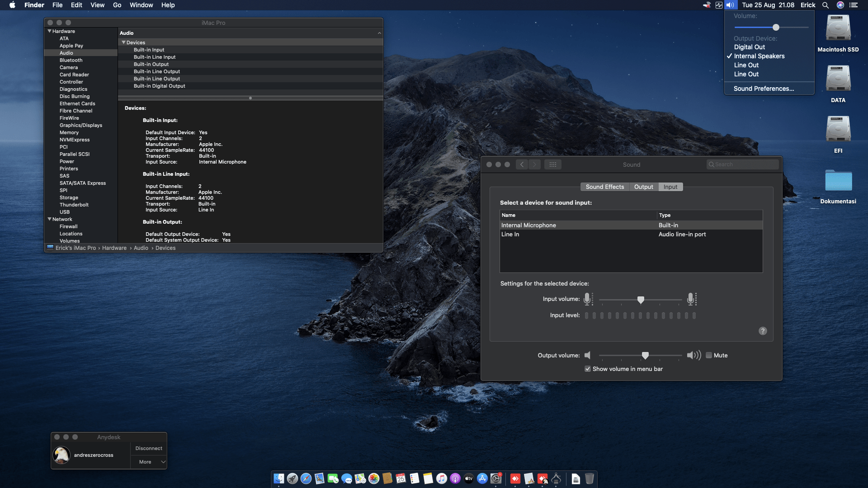Select Digital Out as output device
This screenshot has height=488, width=868.
tap(749, 47)
